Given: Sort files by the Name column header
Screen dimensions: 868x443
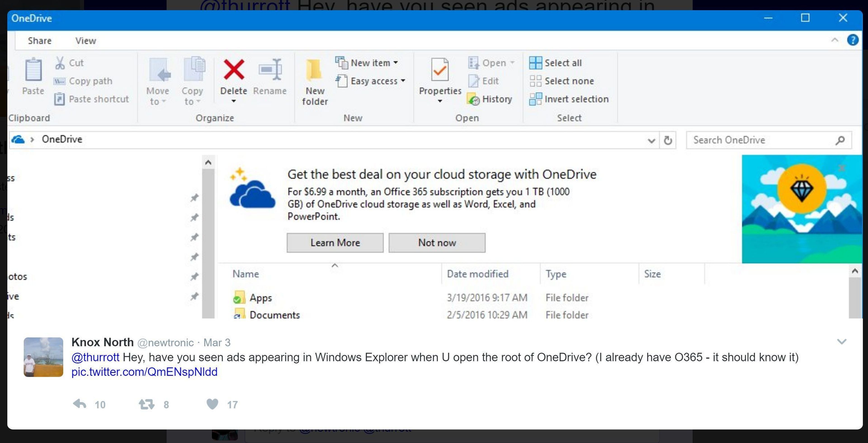Looking at the screenshot, I should click(x=246, y=274).
